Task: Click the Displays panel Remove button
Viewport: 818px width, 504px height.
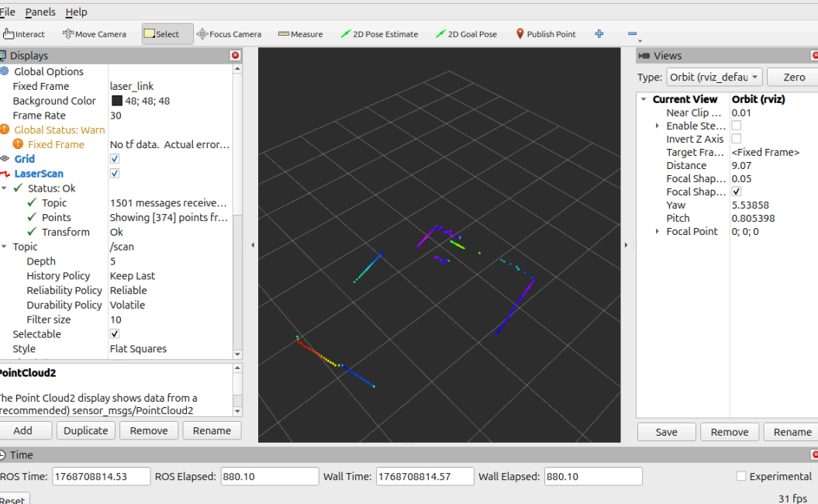Action: tap(149, 430)
